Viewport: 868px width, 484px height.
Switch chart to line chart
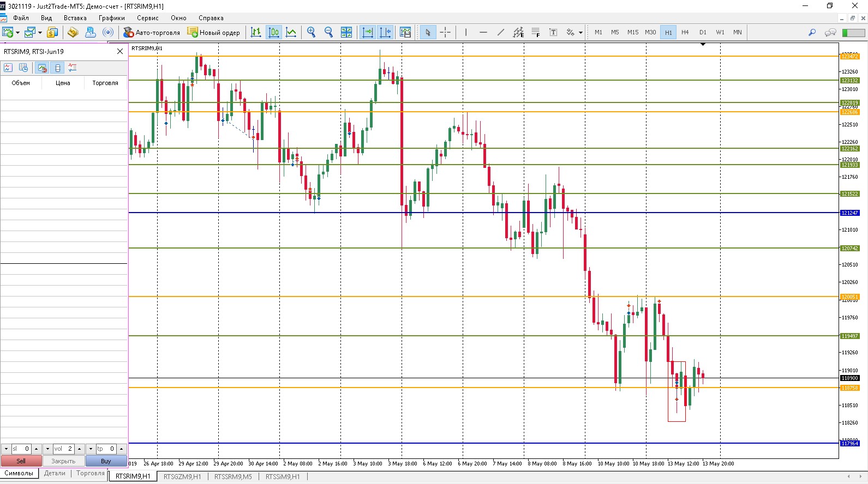coord(291,32)
